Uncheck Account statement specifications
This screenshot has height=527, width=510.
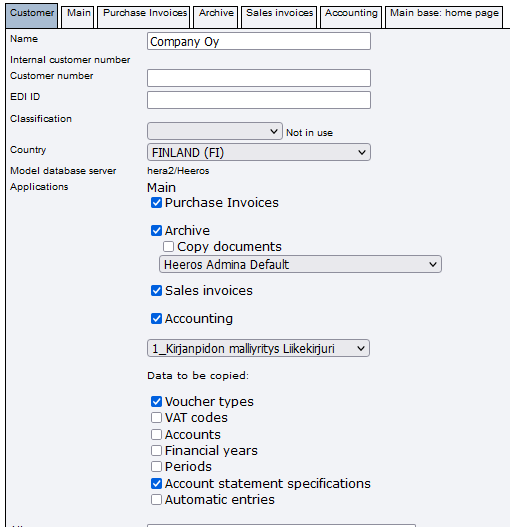click(x=156, y=483)
